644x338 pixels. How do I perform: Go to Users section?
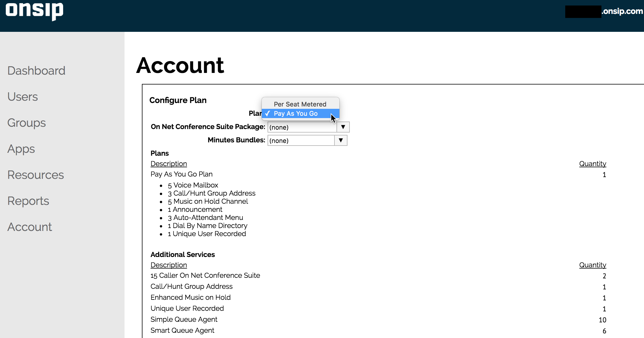(x=23, y=97)
